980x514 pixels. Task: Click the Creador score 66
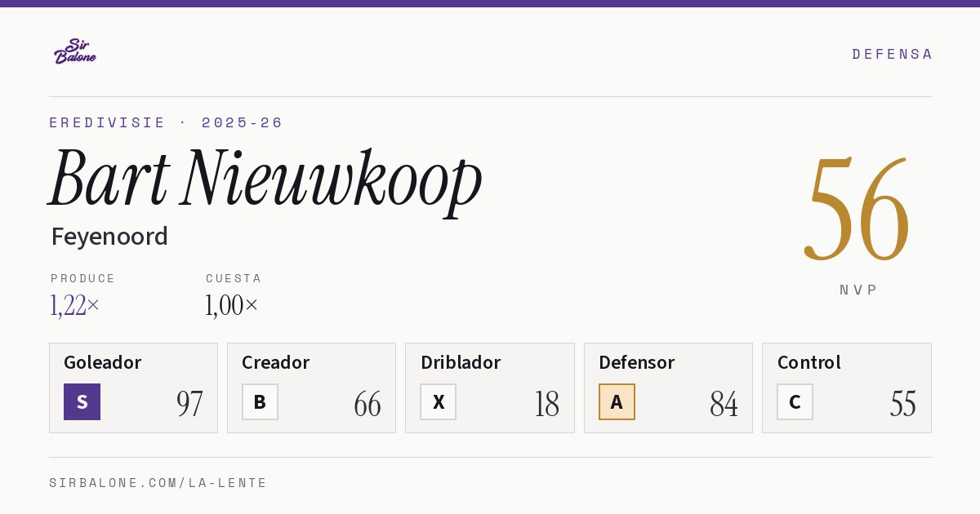pos(367,404)
